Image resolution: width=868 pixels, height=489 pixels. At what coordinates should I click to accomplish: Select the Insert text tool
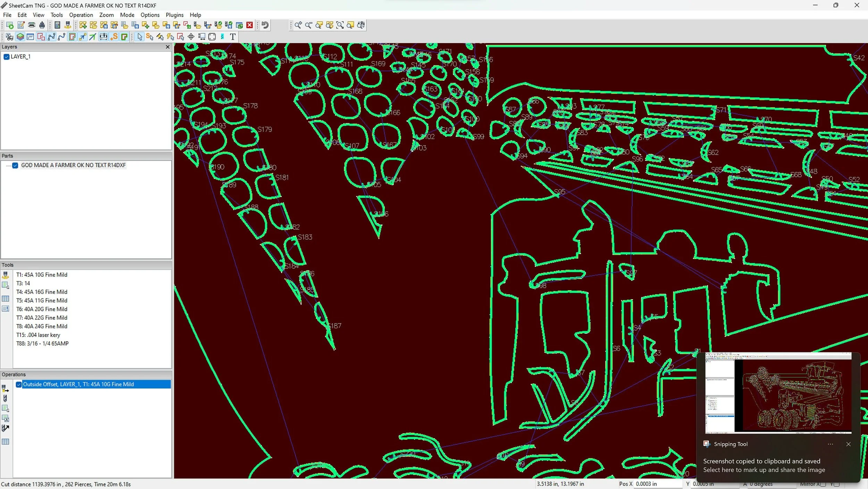[233, 37]
